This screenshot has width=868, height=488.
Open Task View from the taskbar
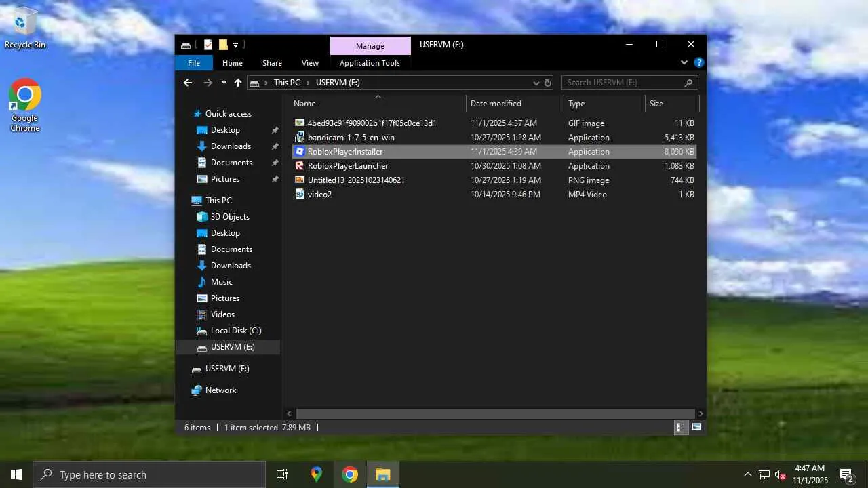tap(282, 474)
